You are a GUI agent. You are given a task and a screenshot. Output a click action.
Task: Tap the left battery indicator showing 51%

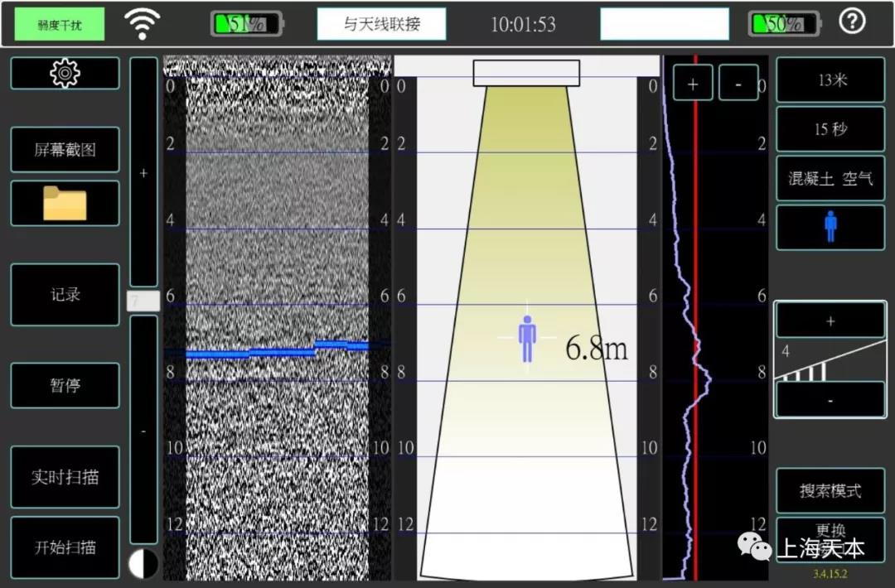coord(247,24)
